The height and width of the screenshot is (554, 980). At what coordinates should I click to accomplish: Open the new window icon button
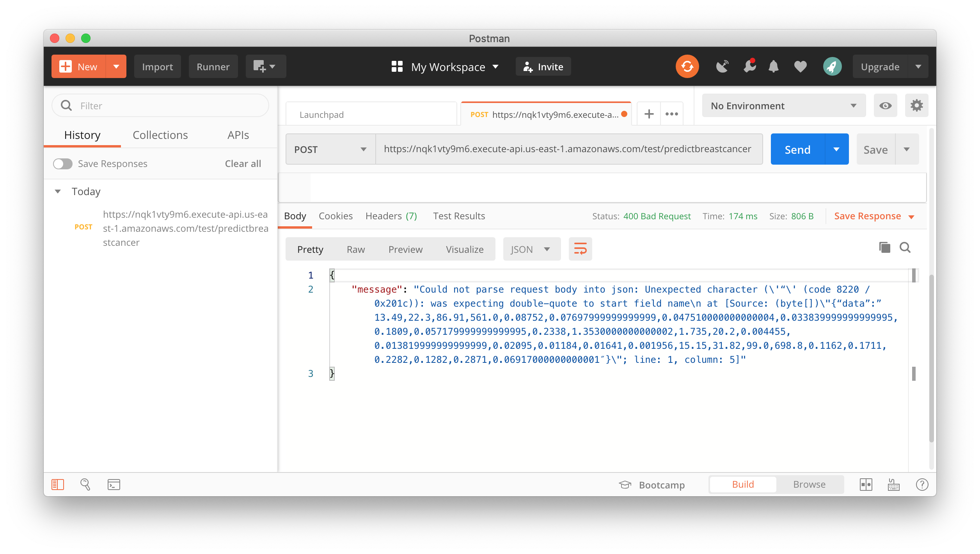click(x=266, y=66)
